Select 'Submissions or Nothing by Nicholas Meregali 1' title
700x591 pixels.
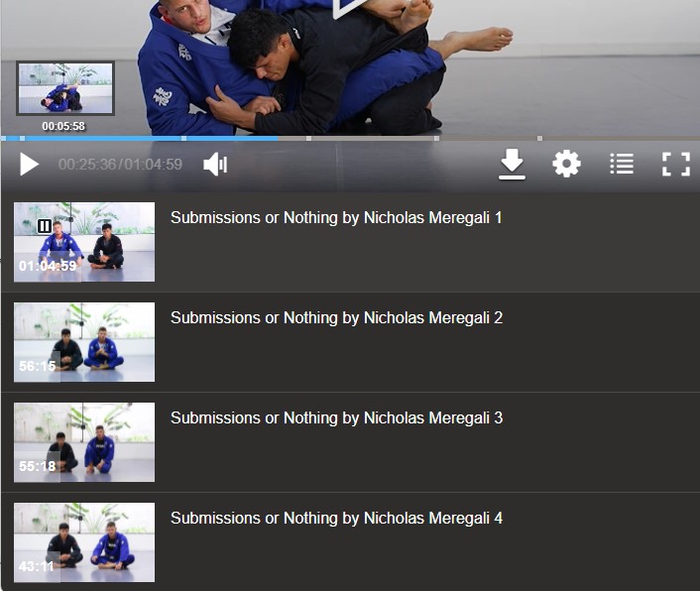[x=336, y=218]
